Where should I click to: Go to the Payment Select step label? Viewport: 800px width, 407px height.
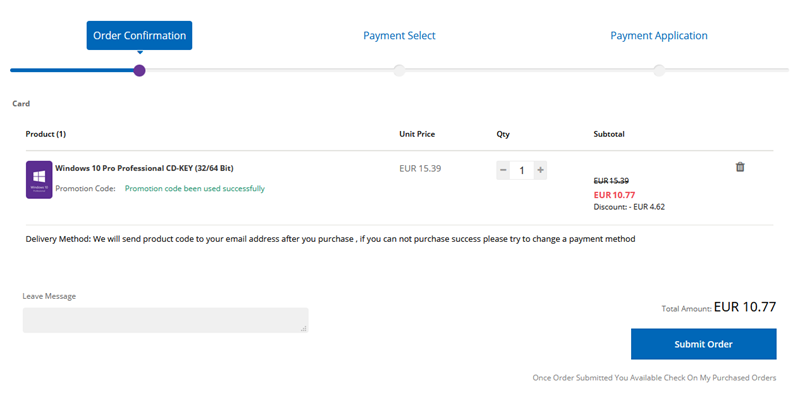click(399, 36)
